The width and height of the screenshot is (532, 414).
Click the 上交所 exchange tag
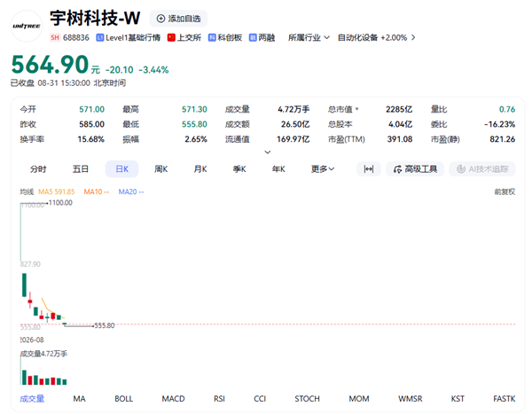tap(184, 37)
